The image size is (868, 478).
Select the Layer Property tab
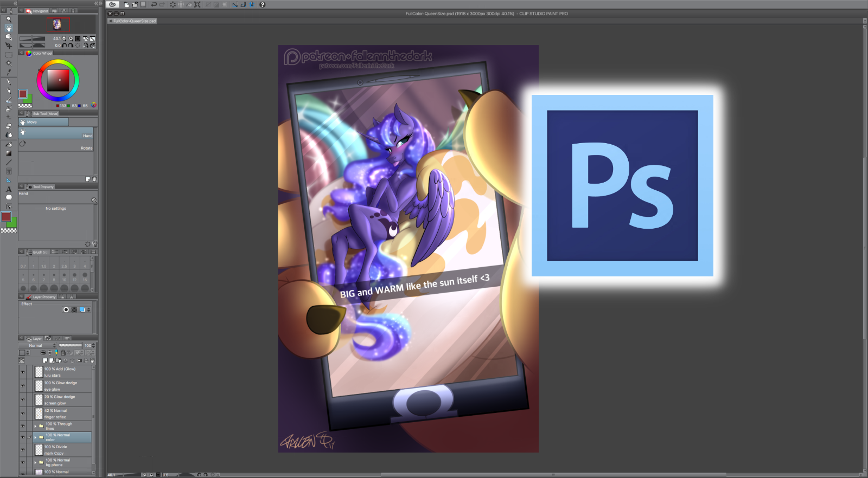[x=41, y=297]
